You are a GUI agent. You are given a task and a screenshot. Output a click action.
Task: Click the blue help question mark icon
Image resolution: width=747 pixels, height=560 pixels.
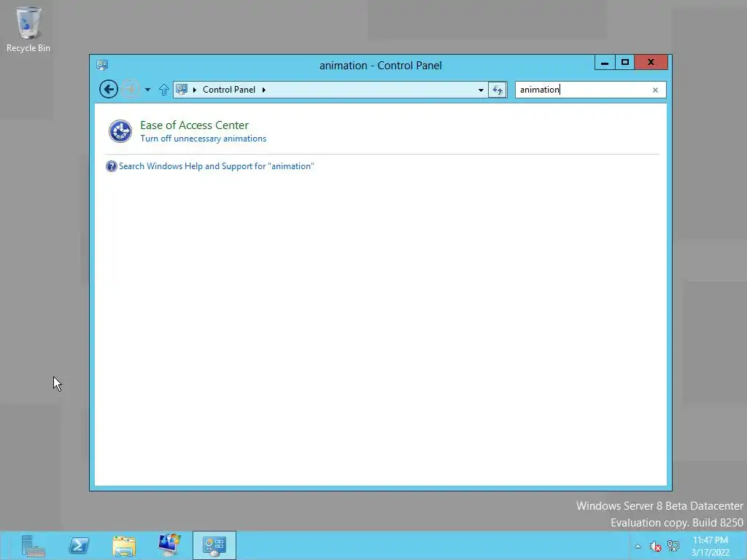pos(111,166)
